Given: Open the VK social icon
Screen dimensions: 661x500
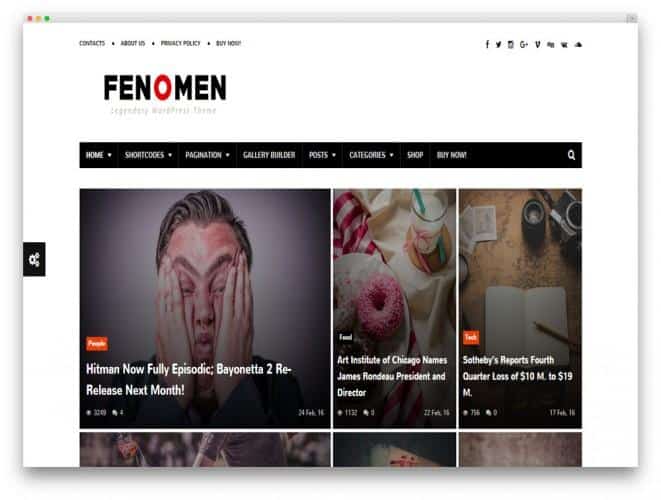Looking at the screenshot, I should [x=564, y=45].
